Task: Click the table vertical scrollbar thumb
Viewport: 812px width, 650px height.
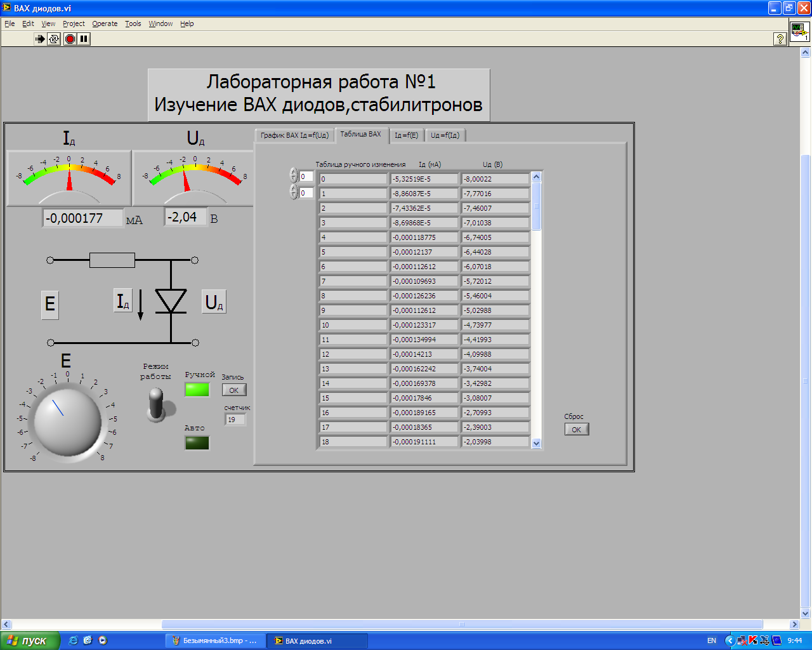Action: [536, 206]
